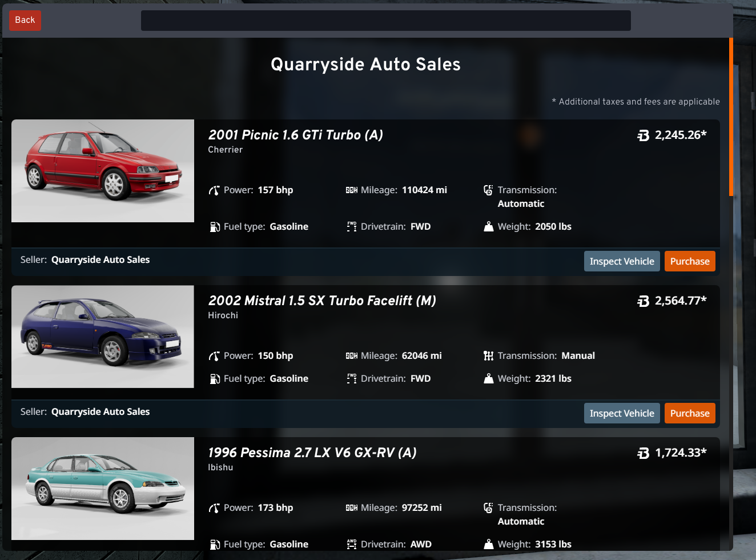Click the price 2,245.26*
The image size is (756, 560).
[x=681, y=135]
